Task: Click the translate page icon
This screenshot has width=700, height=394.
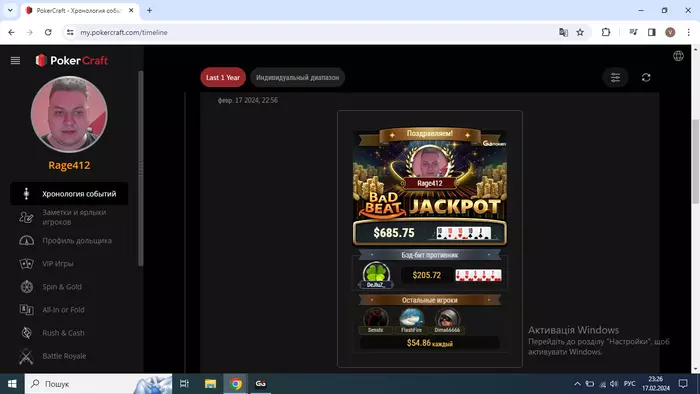Action: tap(563, 32)
